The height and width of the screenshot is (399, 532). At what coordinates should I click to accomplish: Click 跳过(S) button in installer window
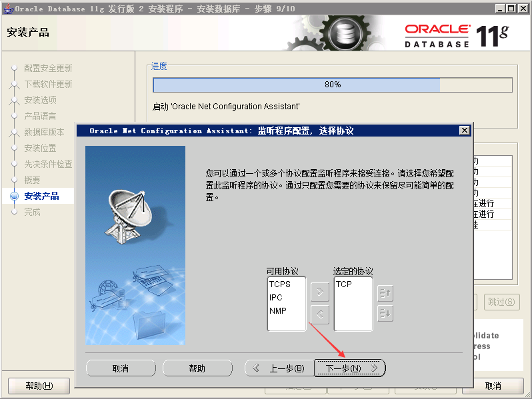[x=501, y=302]
